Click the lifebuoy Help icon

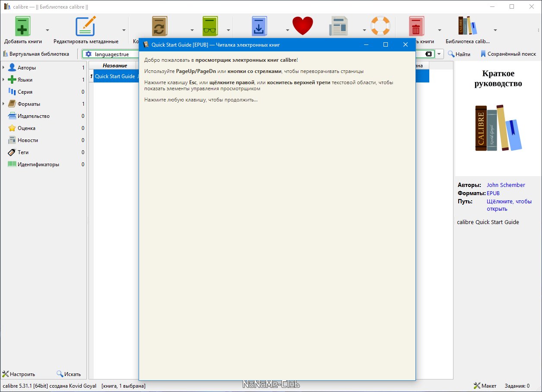point(380,26)
